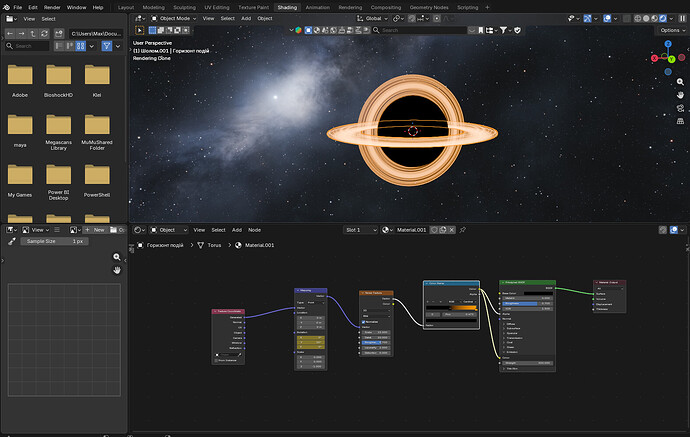Switch to solid viewport shading

(x=646, y=18)
